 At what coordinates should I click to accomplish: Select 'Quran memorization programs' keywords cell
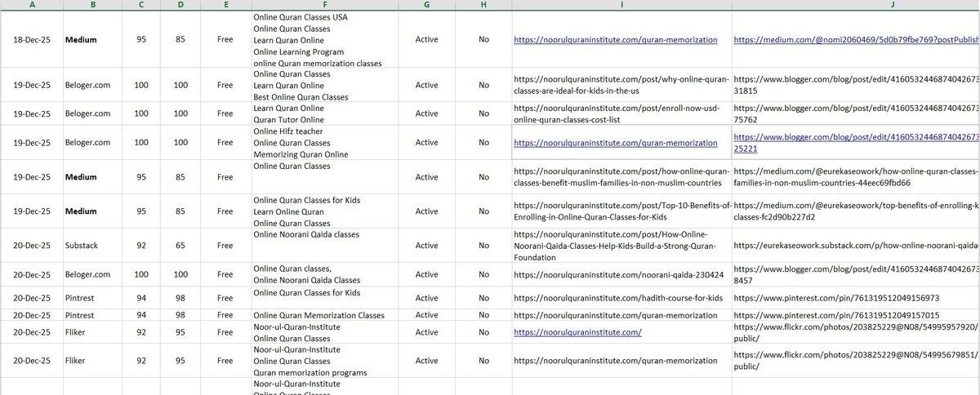[x=324, y=361]
